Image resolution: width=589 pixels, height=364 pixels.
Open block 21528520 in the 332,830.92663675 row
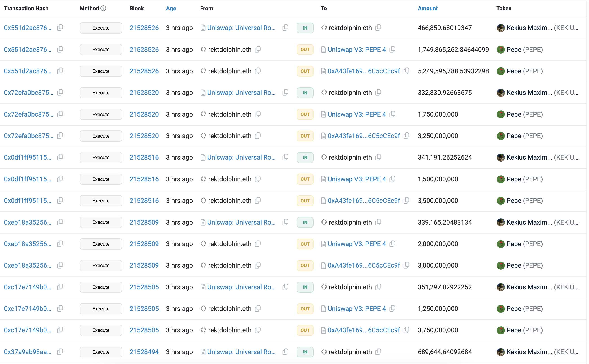[144, 92]
